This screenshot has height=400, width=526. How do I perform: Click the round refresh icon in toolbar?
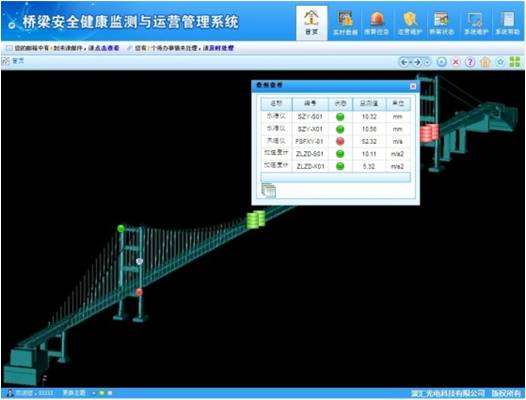tap(441, 62)
